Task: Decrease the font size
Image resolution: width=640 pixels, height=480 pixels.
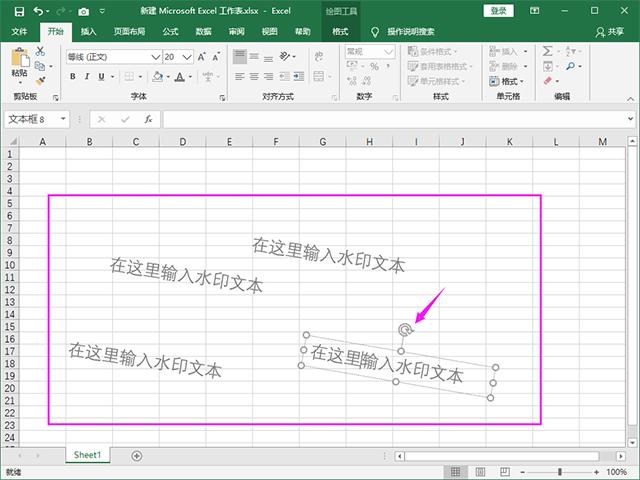Action: (216, 57)
